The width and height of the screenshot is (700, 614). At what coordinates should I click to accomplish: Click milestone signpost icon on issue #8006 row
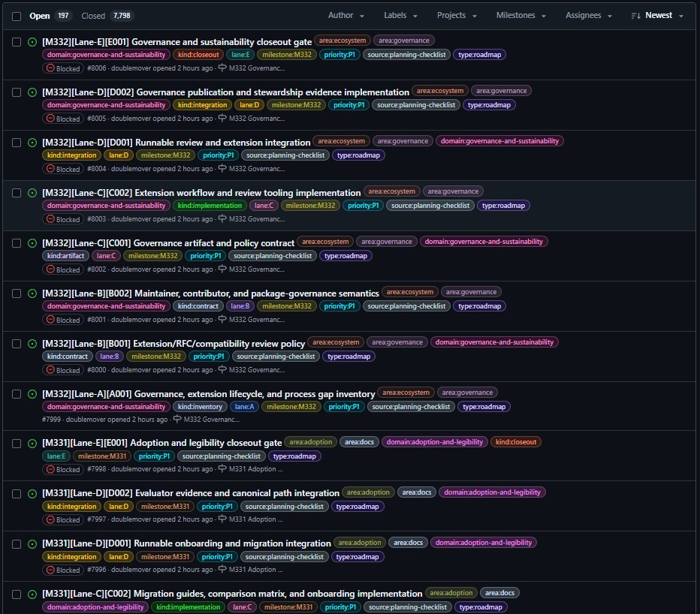click(222, 68)
